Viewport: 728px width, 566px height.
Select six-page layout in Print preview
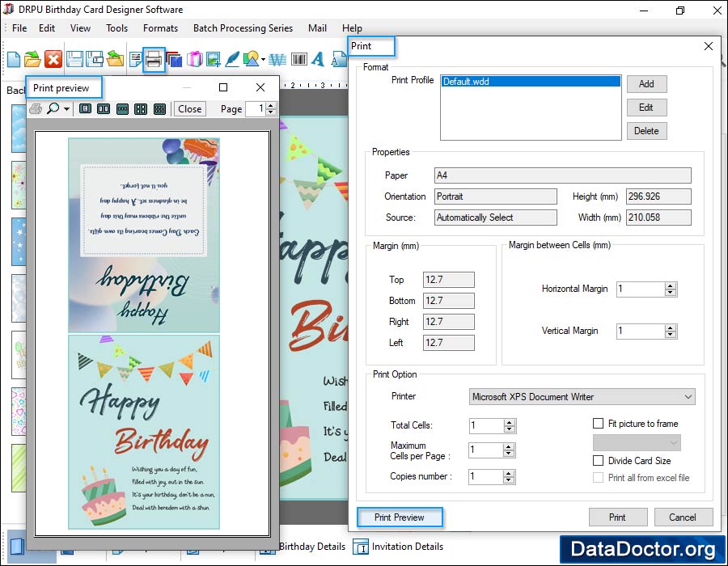[x=159, y=109]
